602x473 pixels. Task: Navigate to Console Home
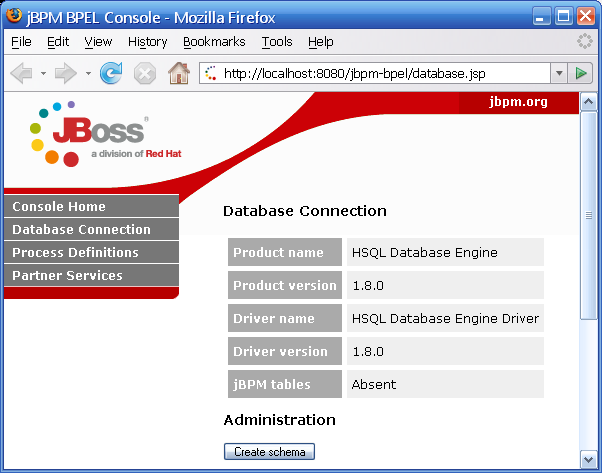coord(91,206)
